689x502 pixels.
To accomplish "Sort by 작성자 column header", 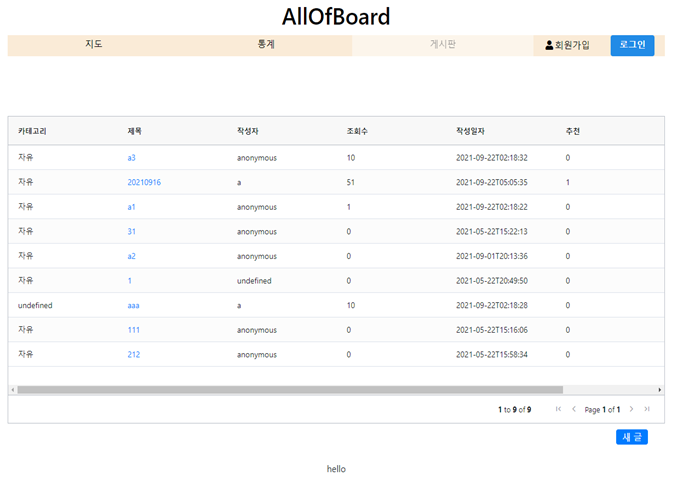I will tap(248, 131).
